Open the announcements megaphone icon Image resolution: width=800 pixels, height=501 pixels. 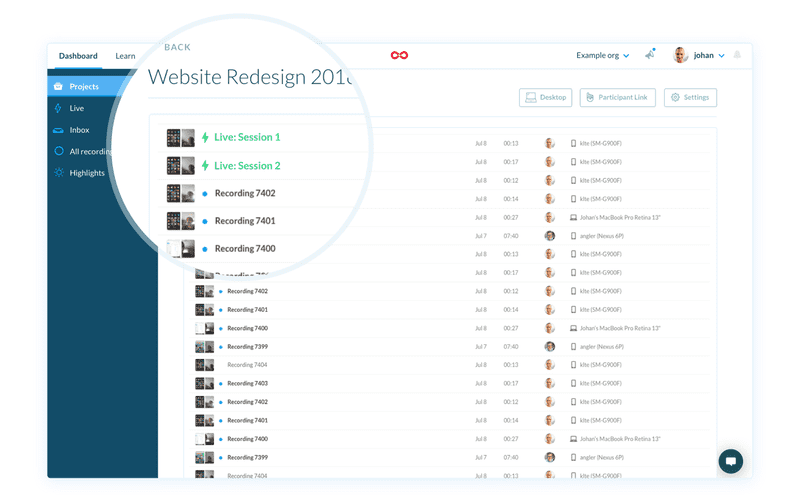[x=650, y=55]
